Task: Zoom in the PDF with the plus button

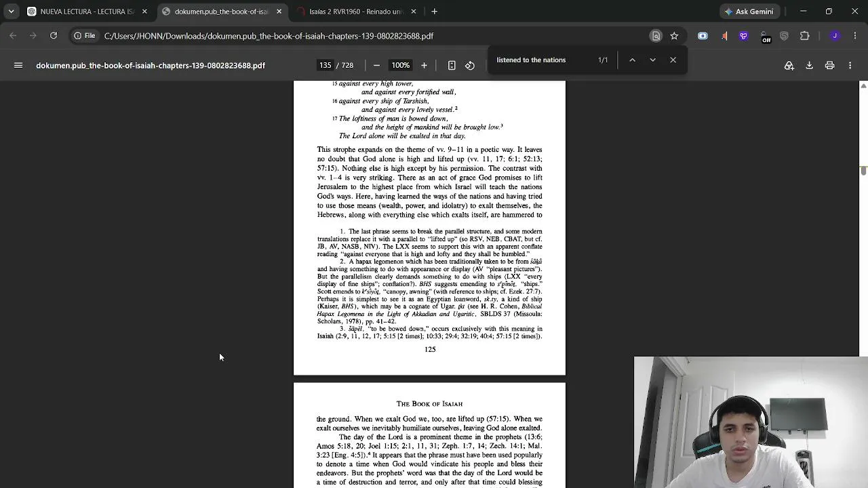Action: click(x=424, y=65)
